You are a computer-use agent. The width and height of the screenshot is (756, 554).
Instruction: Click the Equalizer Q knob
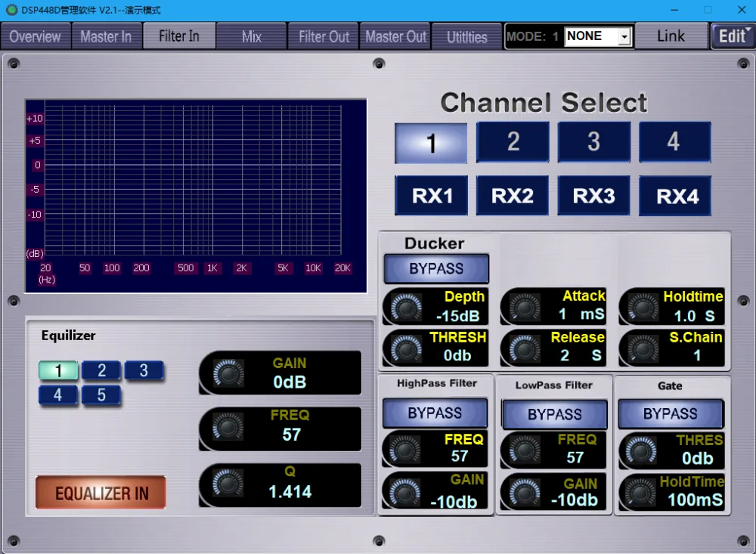click(228, 483)
